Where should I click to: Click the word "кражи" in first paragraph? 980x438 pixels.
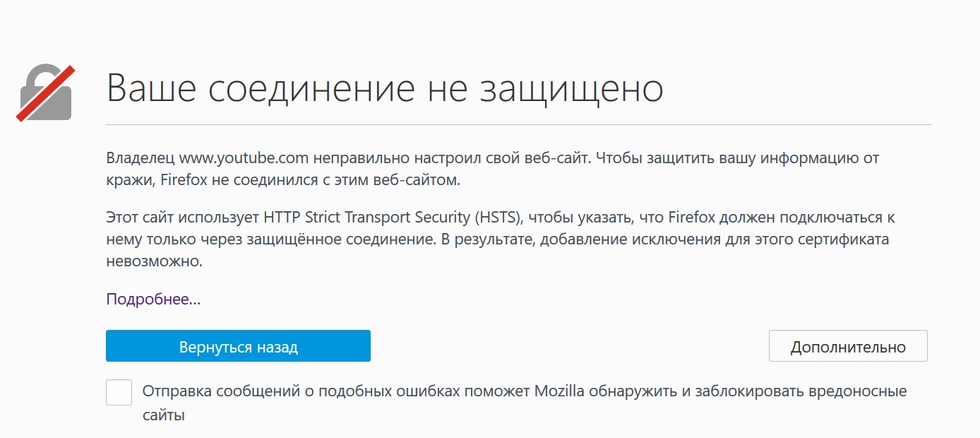[129, 180]
